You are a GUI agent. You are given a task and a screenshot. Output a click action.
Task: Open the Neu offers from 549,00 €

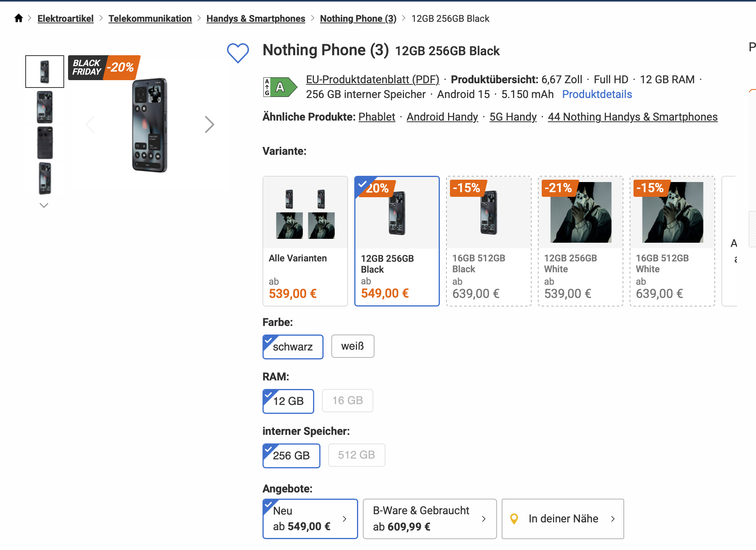310,519
